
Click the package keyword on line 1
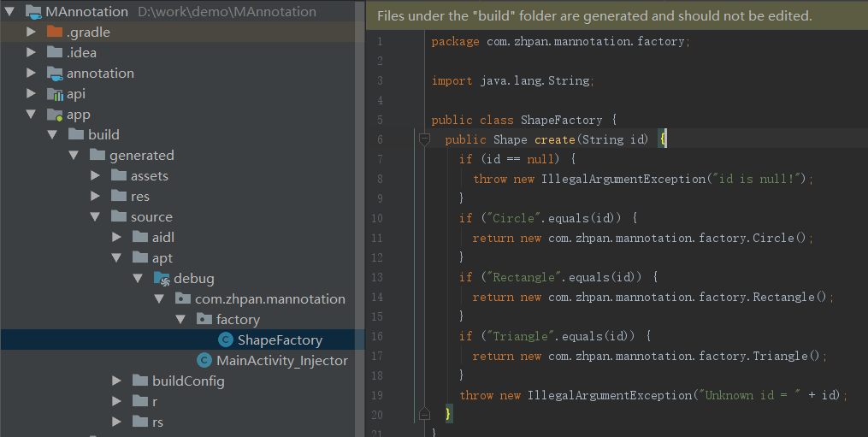click(456, 42)
